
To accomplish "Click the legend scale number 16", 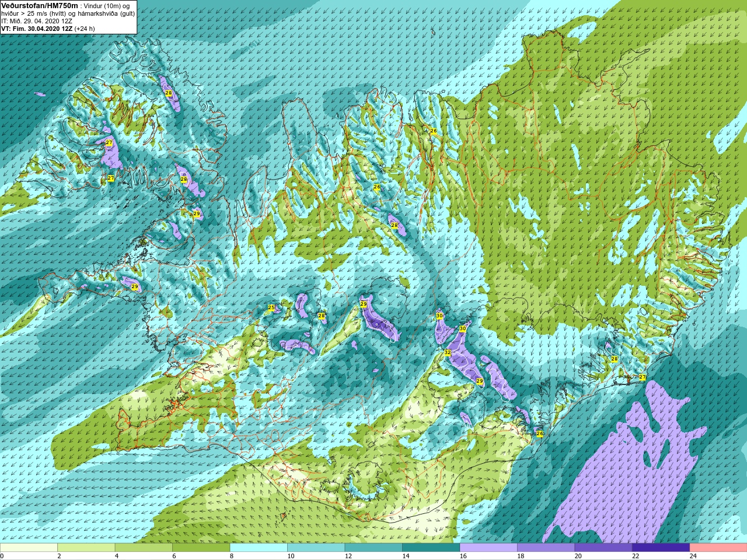I will [x=463, y=556].
